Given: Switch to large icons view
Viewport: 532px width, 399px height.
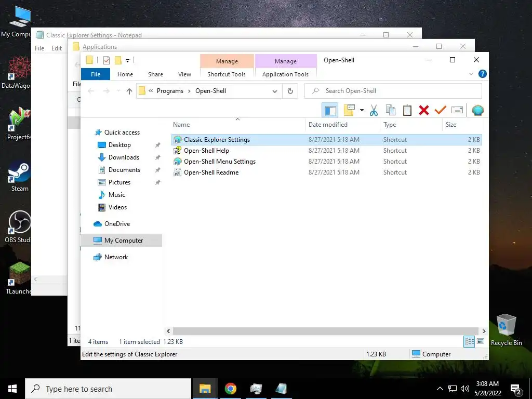Looking at the screenshot, I should (x=481, y=341).
